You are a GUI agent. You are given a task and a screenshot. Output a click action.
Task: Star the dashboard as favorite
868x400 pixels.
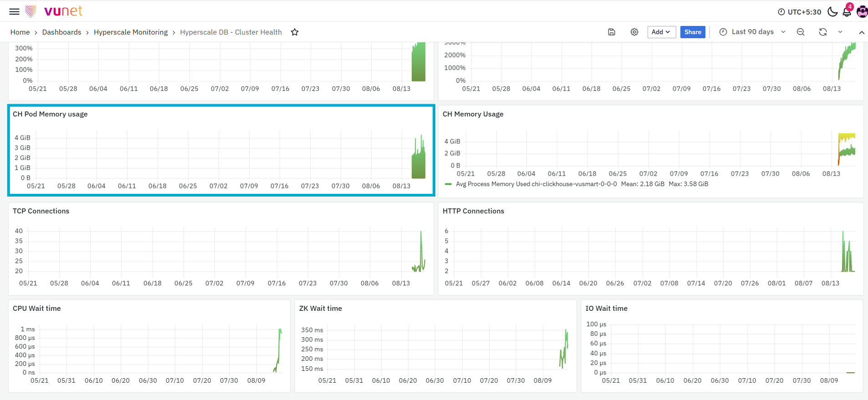coord(295,32)
